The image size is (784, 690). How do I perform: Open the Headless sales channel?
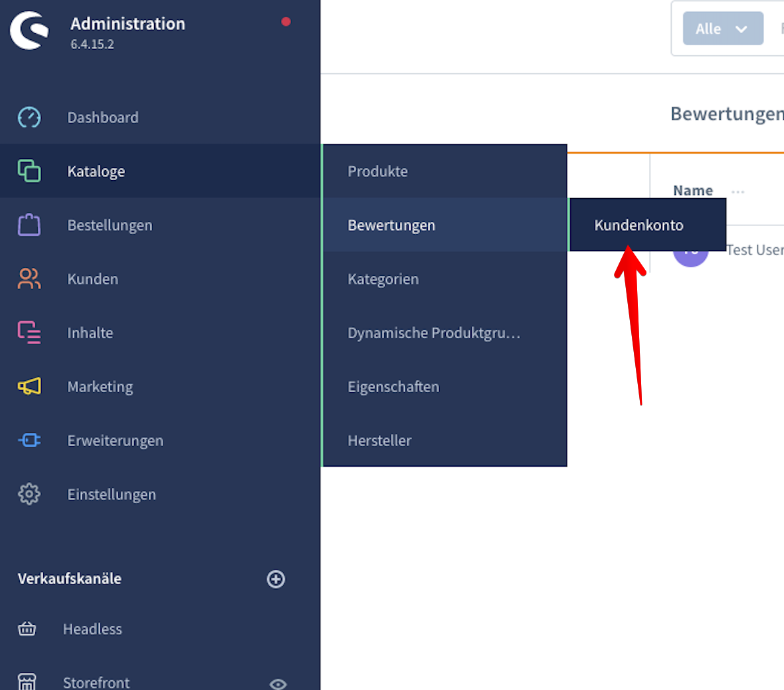click(92, 629)
